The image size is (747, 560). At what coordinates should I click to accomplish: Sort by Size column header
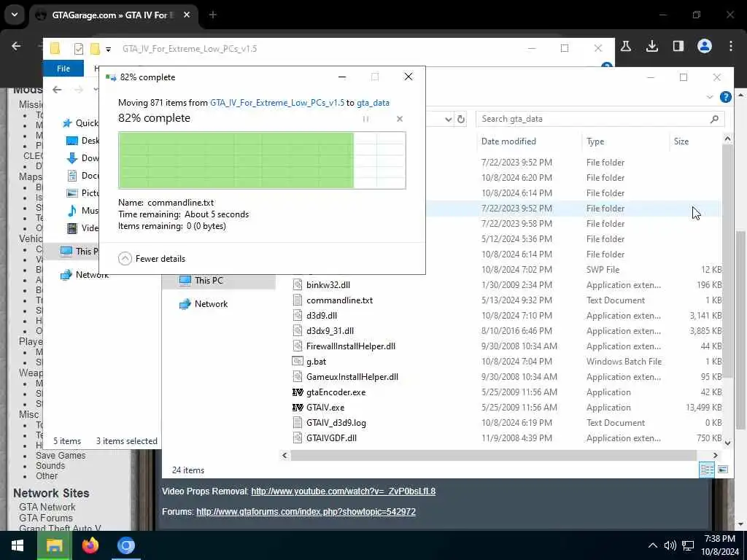tap(681, 141)
